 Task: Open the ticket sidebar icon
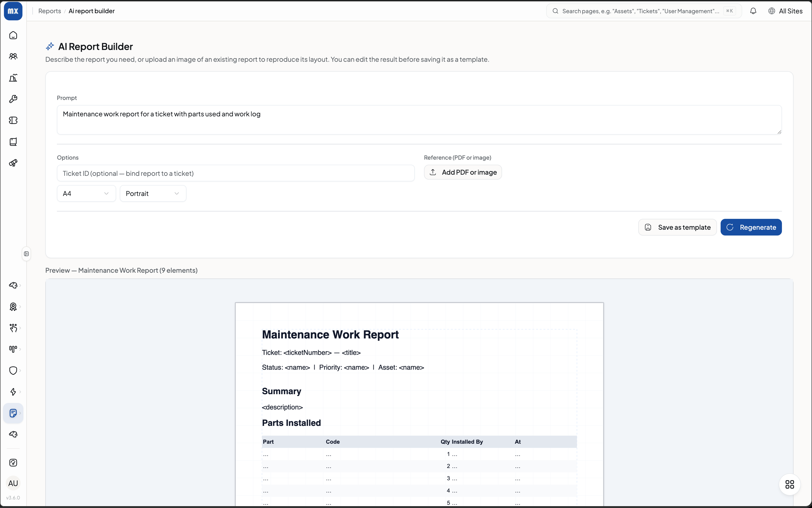[x=13, y=120]
